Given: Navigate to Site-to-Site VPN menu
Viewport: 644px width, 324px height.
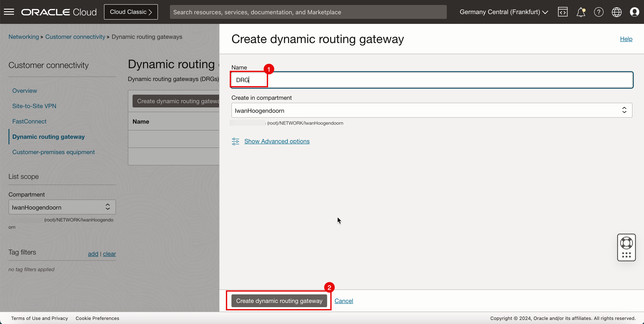Looking at the screenshot, I should pyautogui.click(x=35, y=106).
